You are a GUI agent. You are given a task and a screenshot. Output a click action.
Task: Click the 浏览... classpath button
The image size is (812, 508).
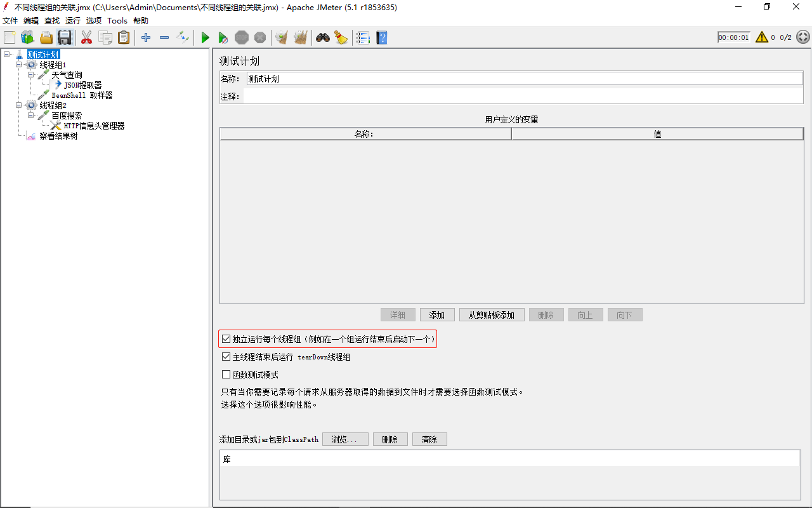point(345,439)
